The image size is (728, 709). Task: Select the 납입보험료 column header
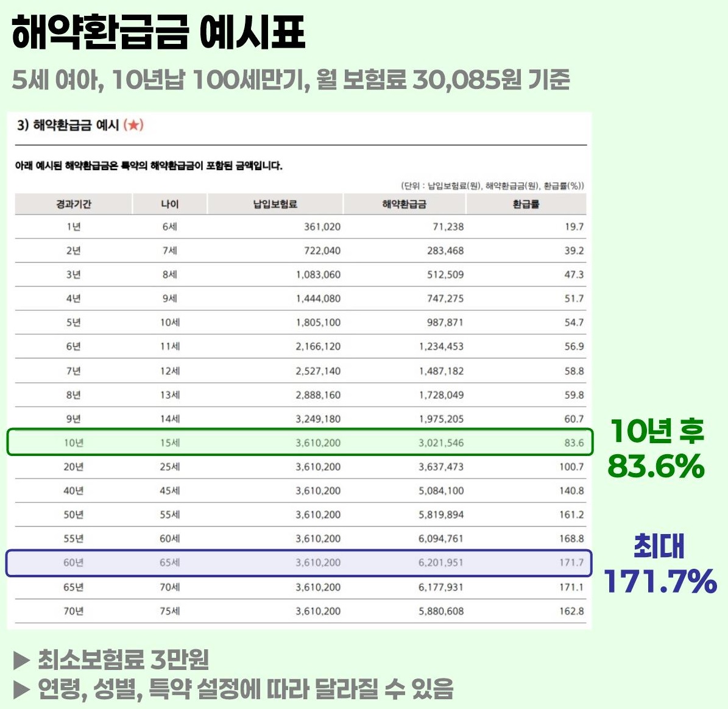[x=275, y=204]
